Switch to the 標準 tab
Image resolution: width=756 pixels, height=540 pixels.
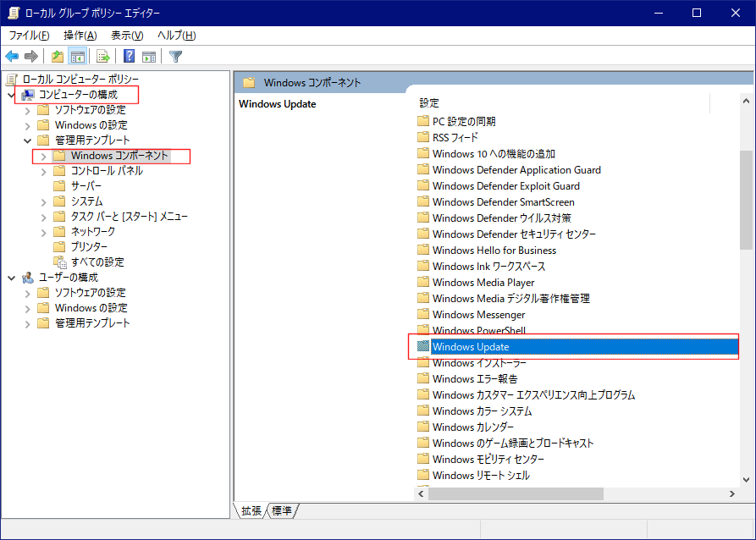coord(282,510)
